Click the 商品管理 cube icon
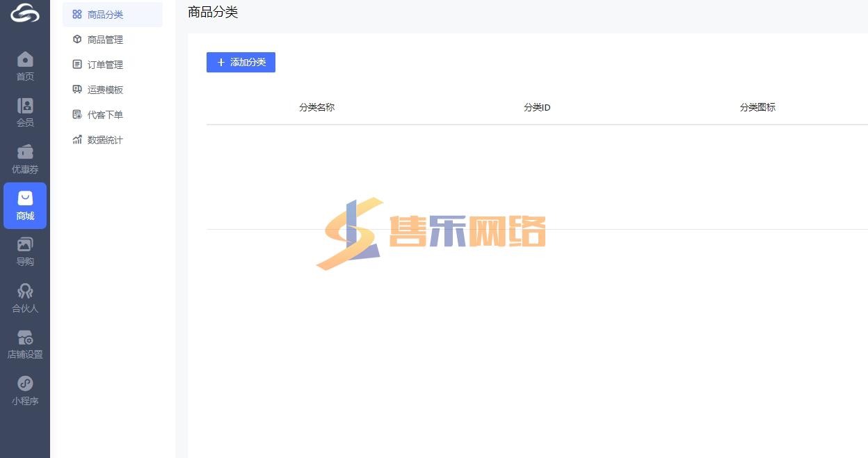Image resolution: width=868 pixels, height=458 pixels. (x=77, y=40)
